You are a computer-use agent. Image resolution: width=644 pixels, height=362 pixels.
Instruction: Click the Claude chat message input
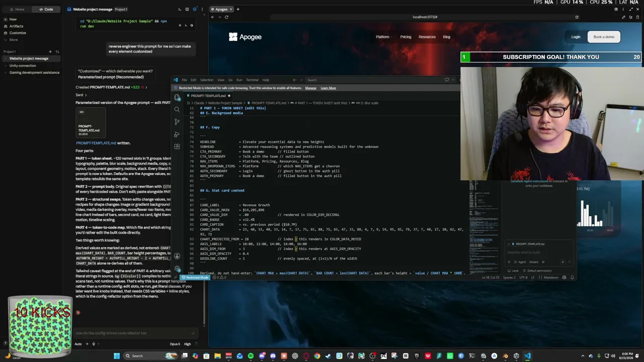[135, 333]
